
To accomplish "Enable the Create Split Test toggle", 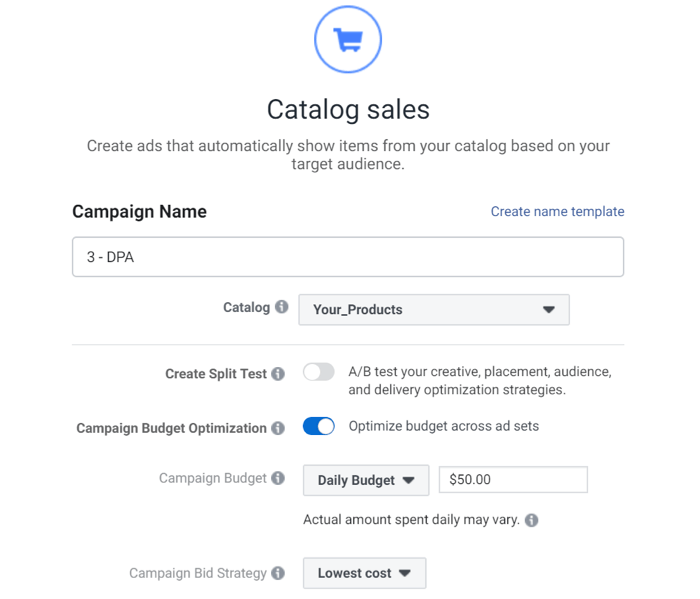I will click(318, 372).
